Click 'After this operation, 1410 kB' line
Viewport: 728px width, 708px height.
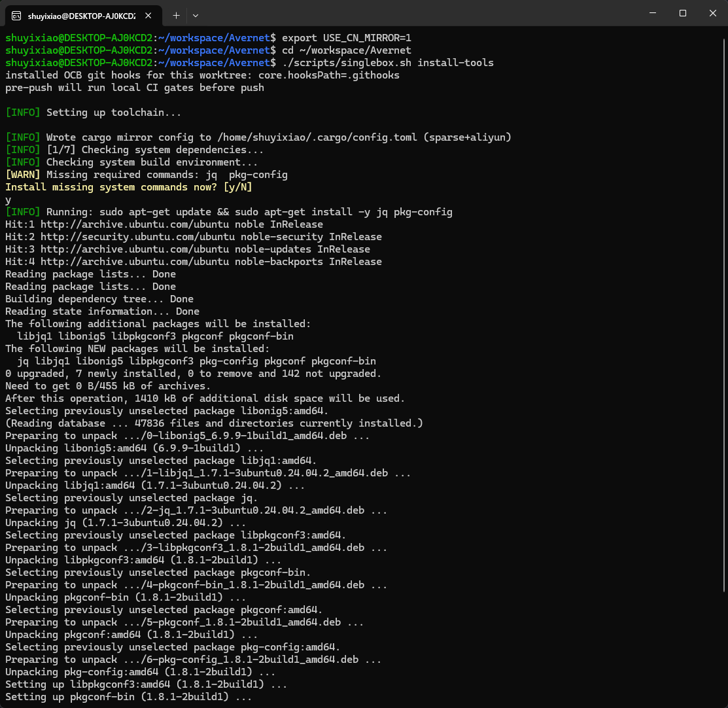click(205, 398)
